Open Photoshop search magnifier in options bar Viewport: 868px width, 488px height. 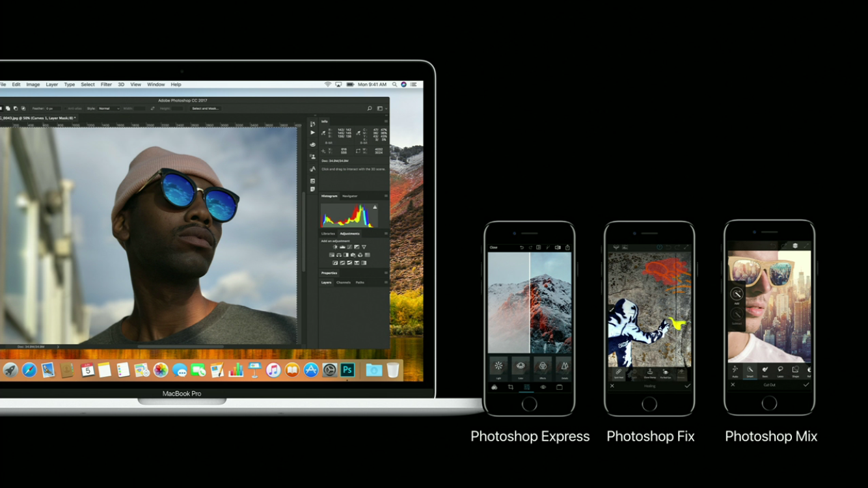point(370,109)
